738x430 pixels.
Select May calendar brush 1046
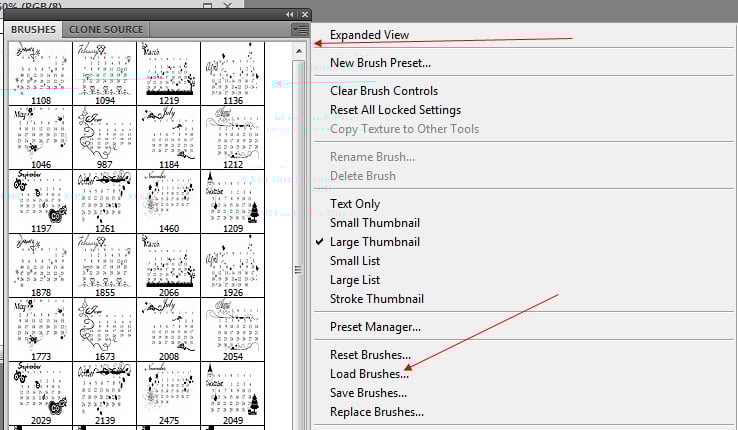click(x=40, y=137)
